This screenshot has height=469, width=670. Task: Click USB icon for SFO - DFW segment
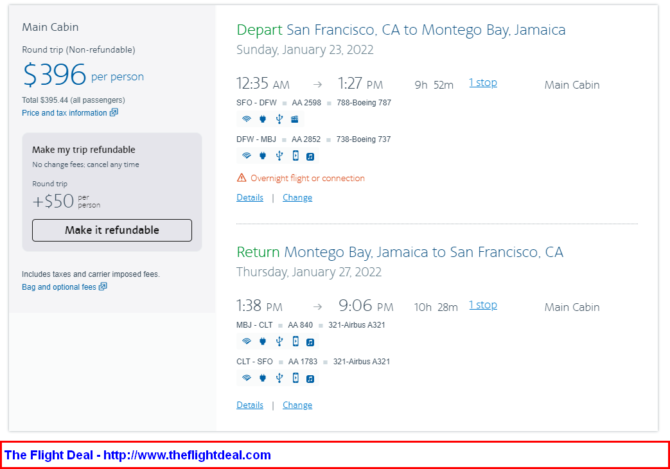point(279,119)
